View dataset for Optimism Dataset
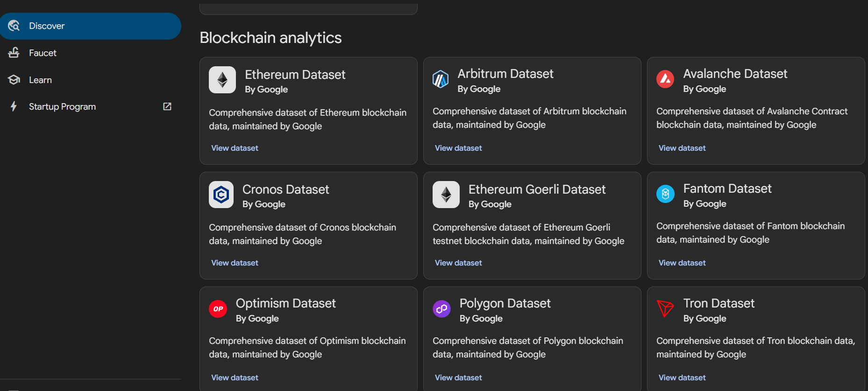This screenshot has height=391, width=868. pos(235,377)
